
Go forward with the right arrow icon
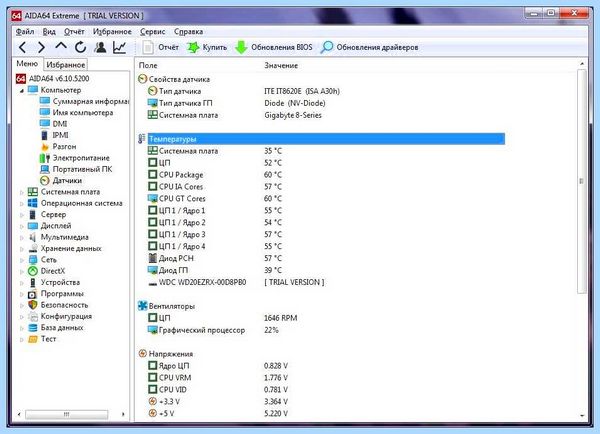(x=41, y=47)
